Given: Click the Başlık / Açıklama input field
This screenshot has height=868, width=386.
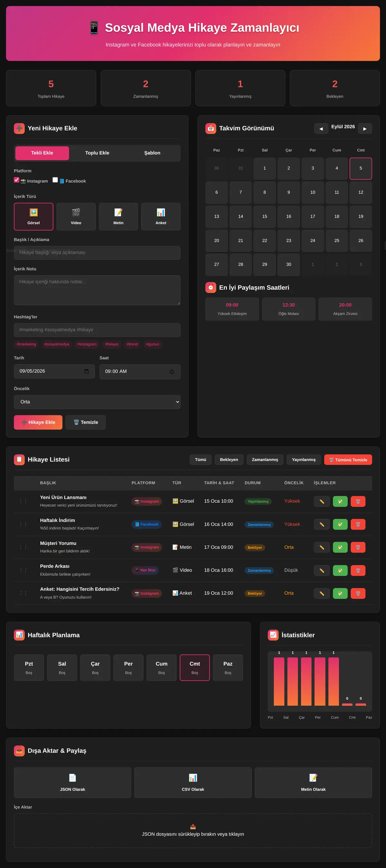Looking at the screenshot, I should [x=97, y=252].
